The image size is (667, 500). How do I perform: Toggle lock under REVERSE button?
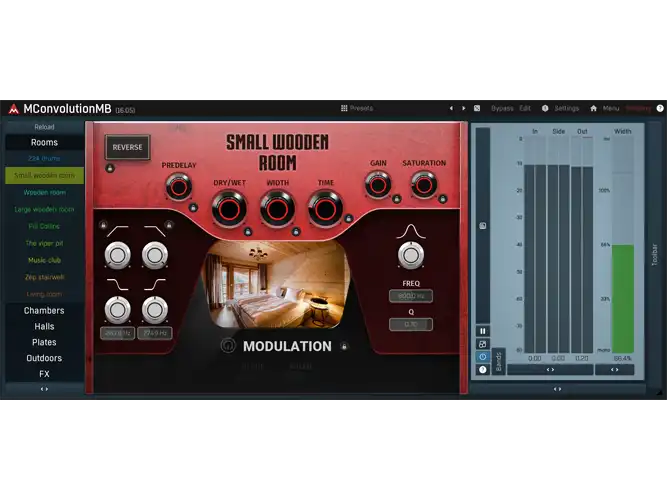tap(110, 168)
